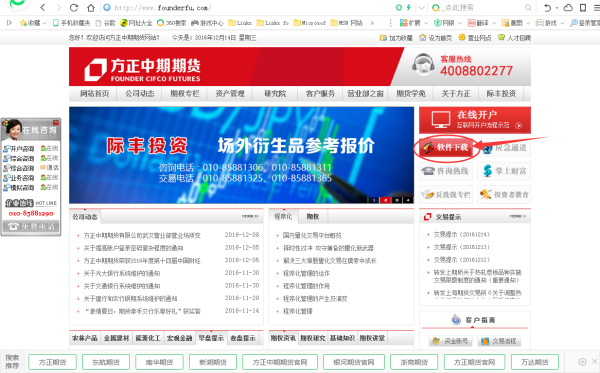Open search bar settings gear icon
This screenshot has width=600, height=373.
582,362
